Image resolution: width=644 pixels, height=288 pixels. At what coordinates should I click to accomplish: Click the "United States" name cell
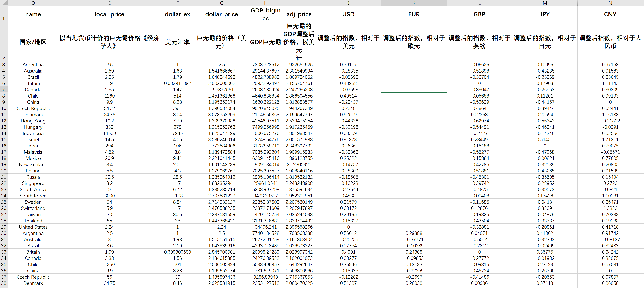tap(33, 227)
